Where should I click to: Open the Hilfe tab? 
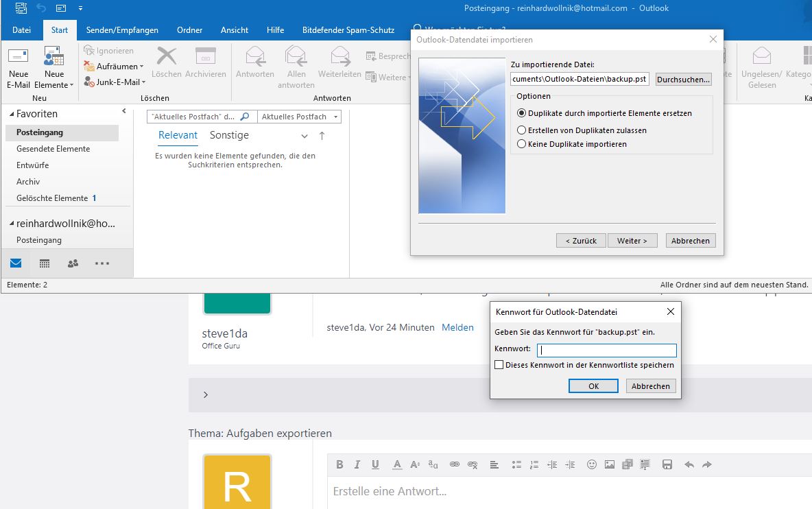click(x=276, y=30)
